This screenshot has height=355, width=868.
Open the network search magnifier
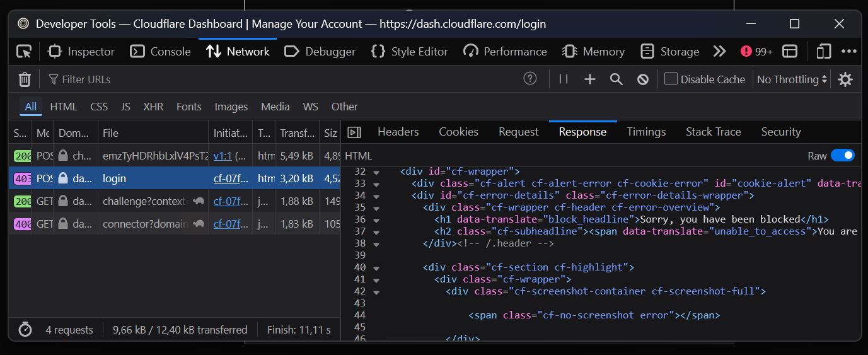(x=616, y=79)
